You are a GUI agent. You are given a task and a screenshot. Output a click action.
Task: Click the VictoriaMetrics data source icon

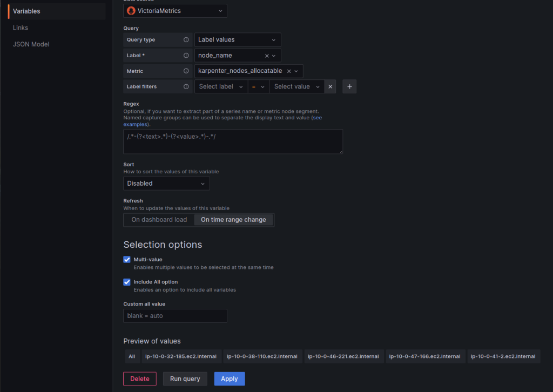[131, 10]
